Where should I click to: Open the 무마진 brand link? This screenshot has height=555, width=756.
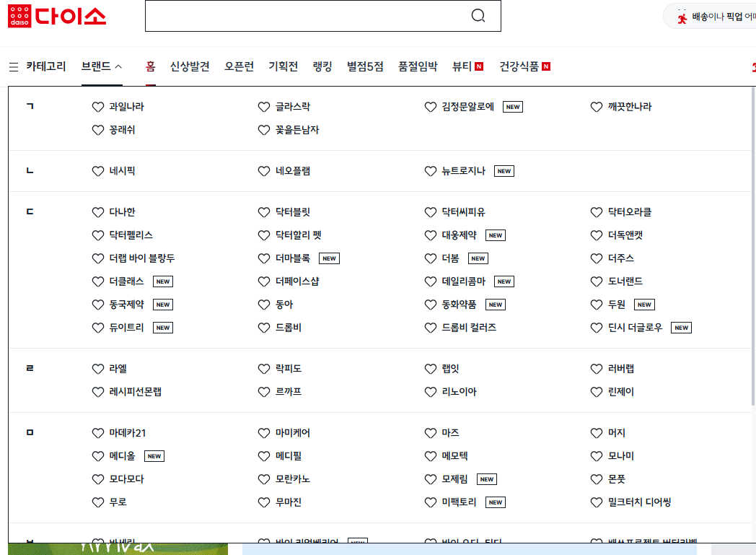pyautogui.click(x=289, y=502)
